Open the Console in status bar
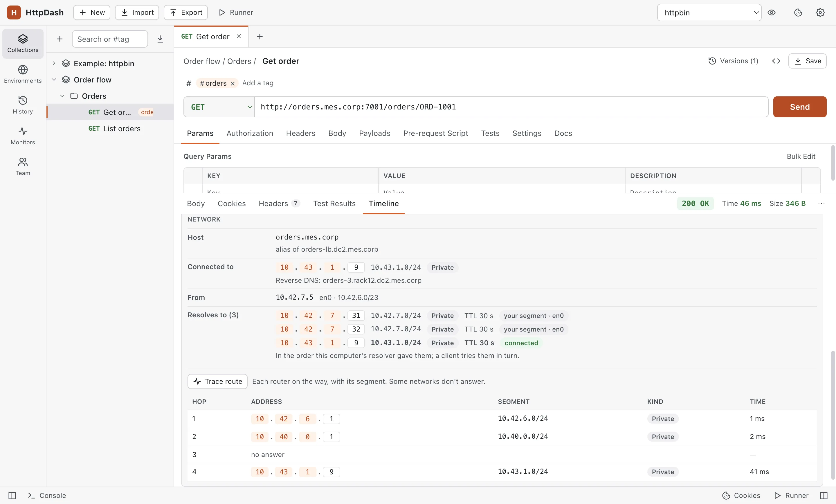Screen dimensions: 836x504 47,496
